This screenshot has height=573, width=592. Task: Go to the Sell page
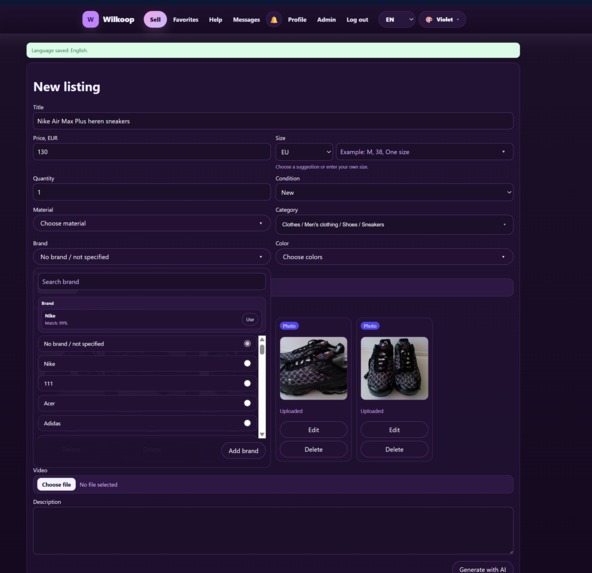tap(155, 20)
